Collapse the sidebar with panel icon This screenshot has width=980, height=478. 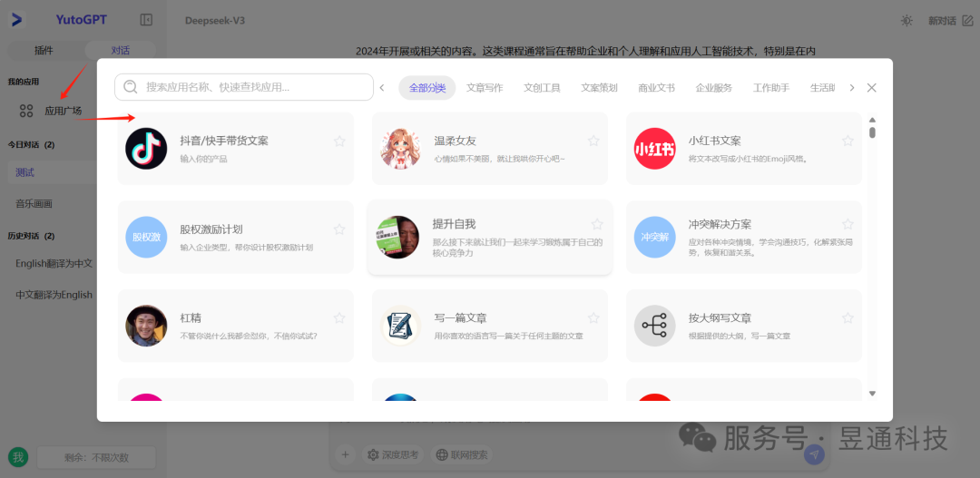(x=146, y=20)
